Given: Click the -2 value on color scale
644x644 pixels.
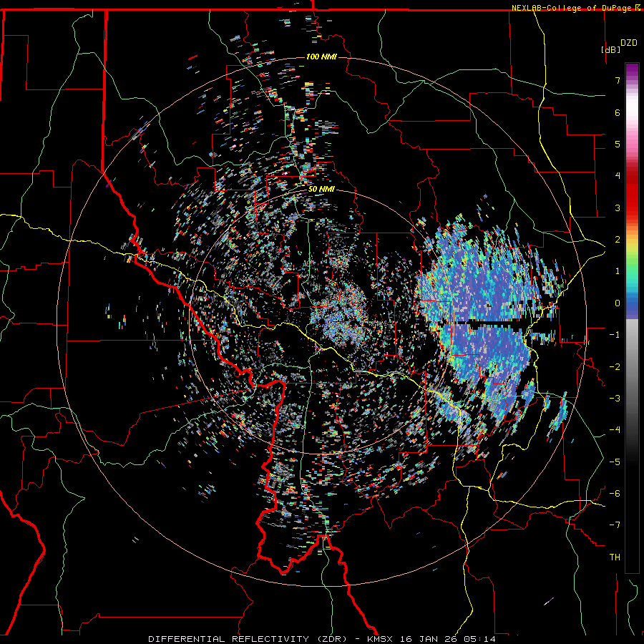Looking at the screenshot, I should tap(615, 367).
